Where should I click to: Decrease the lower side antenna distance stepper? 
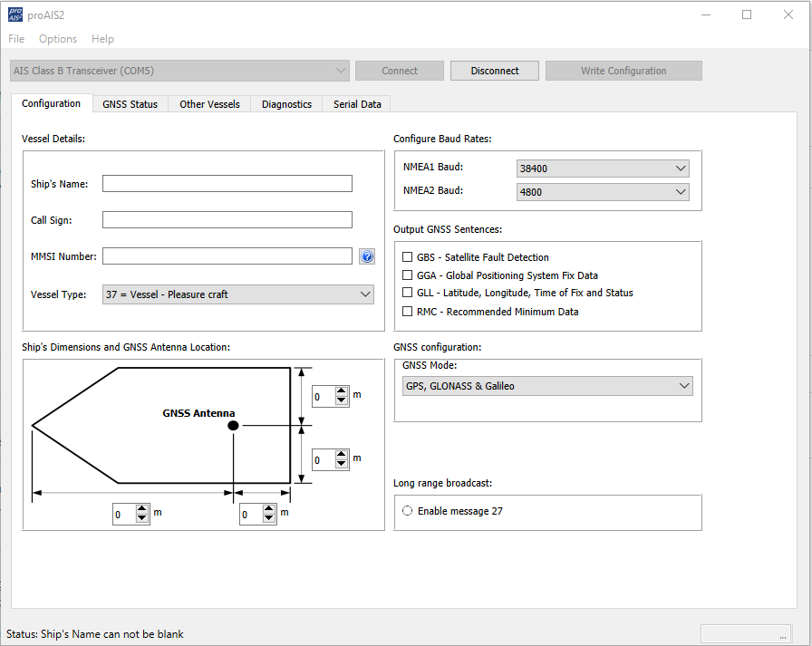click(x=342, y=464)
